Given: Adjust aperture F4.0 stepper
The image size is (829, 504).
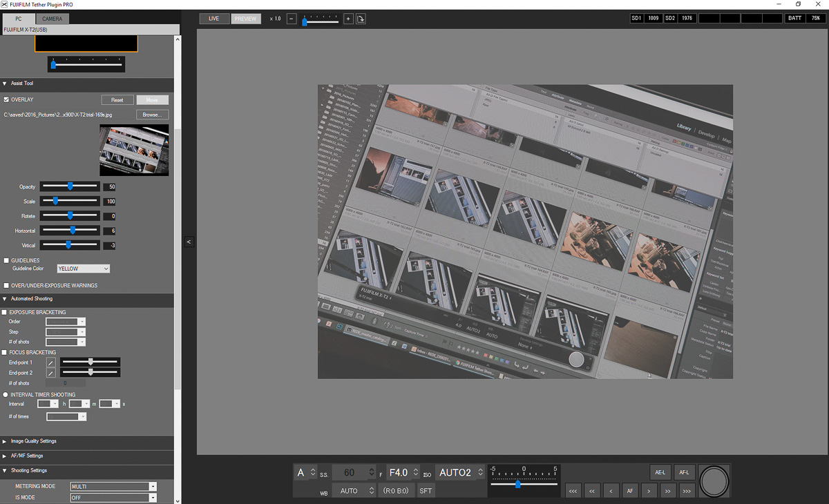Looking at the screenshot, I should tap(415, 472).
